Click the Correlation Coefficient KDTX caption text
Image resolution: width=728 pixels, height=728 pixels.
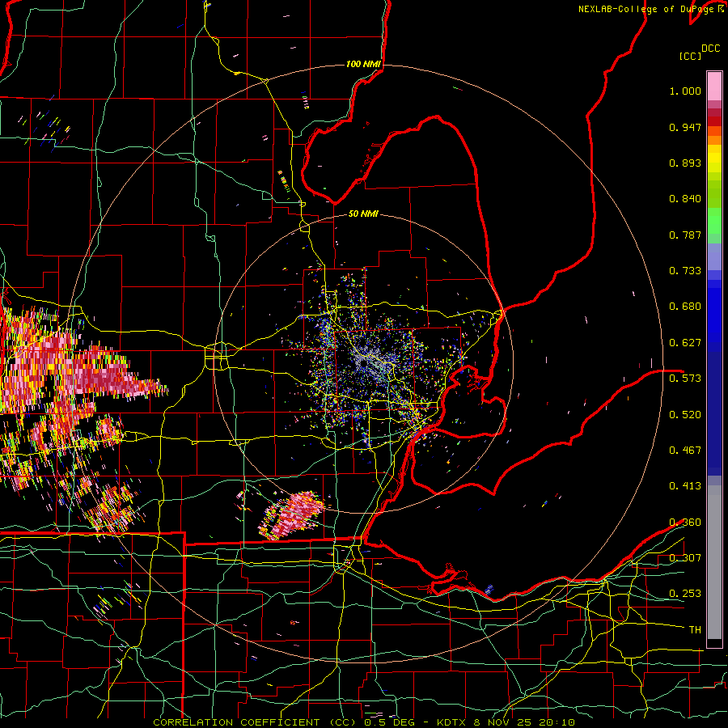[x=364, y=722]
